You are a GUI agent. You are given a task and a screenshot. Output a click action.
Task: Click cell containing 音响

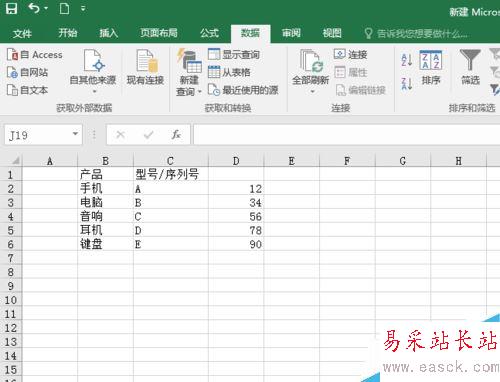[105, 216]
